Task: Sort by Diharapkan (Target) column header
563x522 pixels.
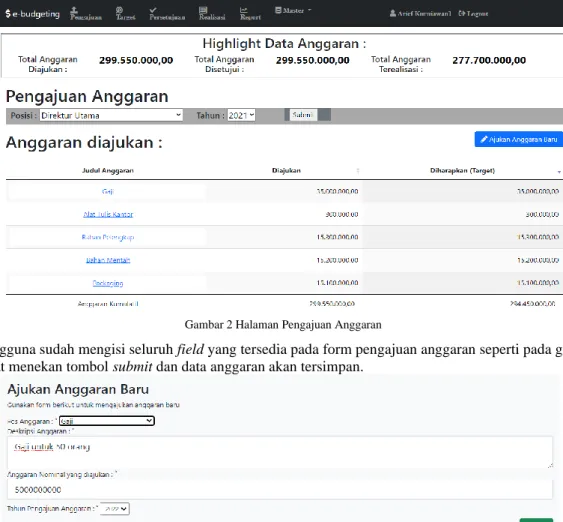Action: click(462, 171)
